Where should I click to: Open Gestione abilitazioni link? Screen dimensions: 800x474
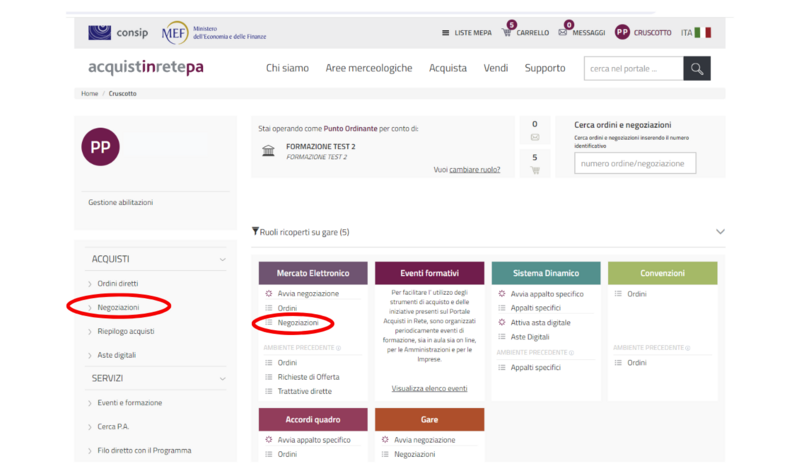[120, 203]
